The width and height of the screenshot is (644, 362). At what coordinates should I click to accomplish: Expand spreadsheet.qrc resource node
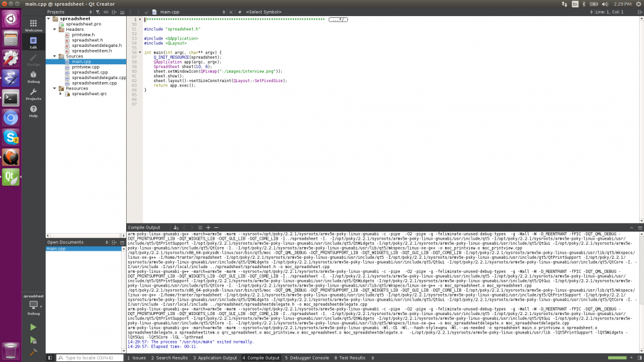pyautogui.click(x=61, y=94)
